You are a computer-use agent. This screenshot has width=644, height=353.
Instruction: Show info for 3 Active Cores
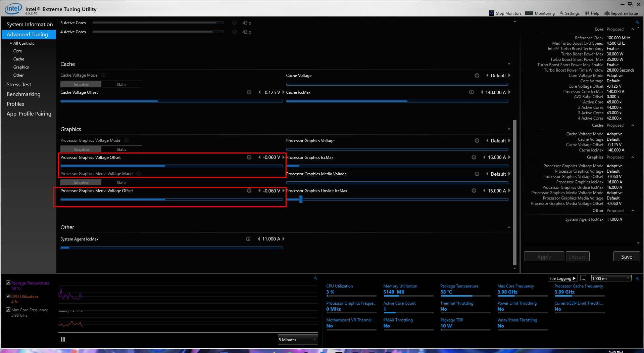pos(234,23)
